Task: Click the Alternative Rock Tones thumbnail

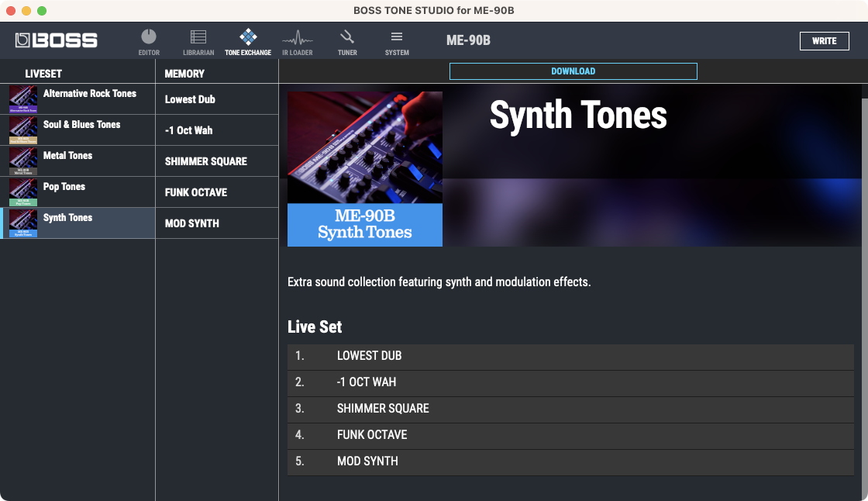Action: (x=23, y=99)
